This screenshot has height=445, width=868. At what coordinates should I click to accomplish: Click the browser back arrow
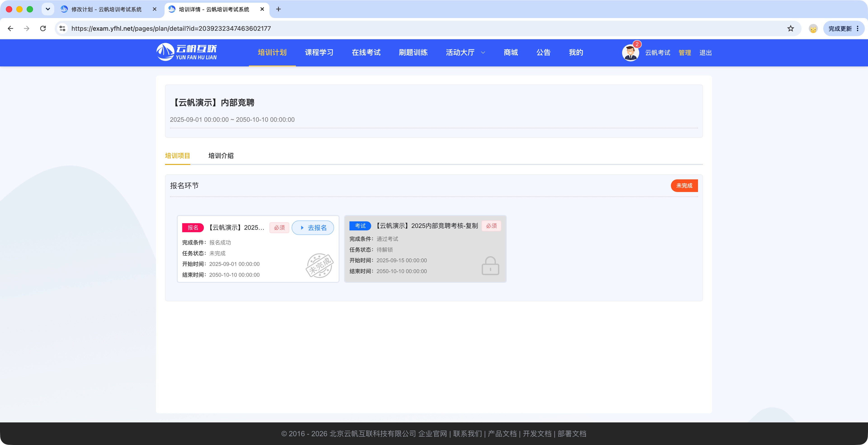pyautogui.click(x=10, y=29)
